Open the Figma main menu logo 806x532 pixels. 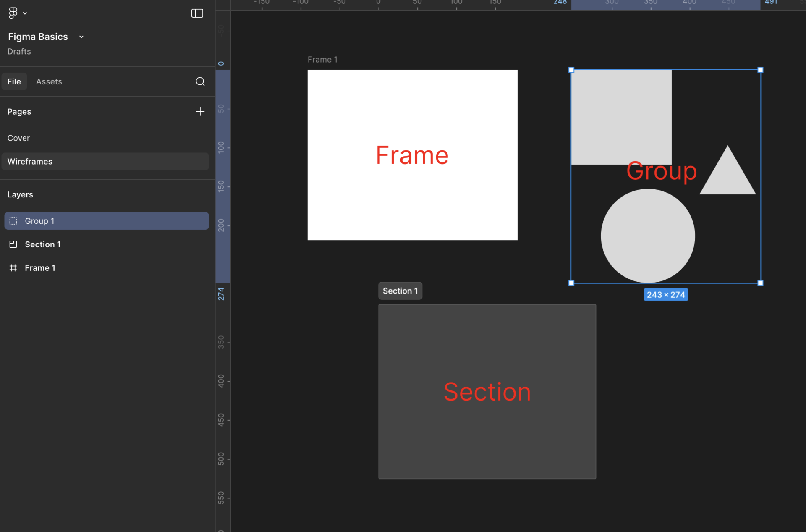(x=13, y=13)
